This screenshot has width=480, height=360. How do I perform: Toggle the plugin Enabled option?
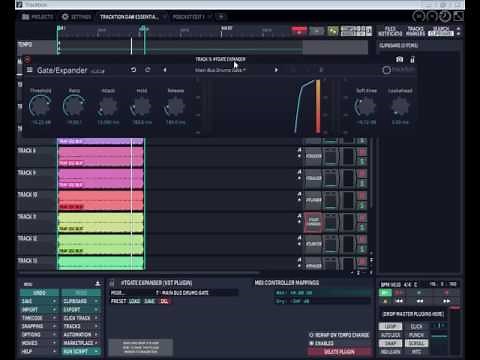click(x=321, y=343)
